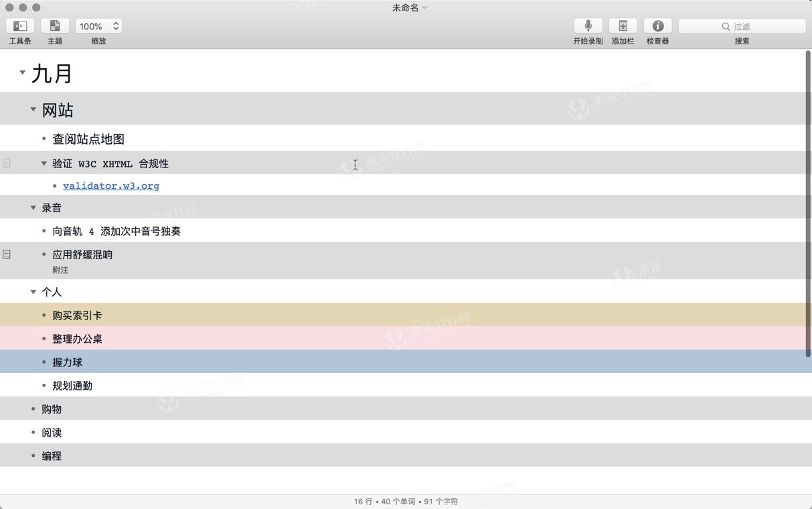Screen dimensions: 812x509
Task: Open the 主题 theme picker icon
Action: [54, 25]
